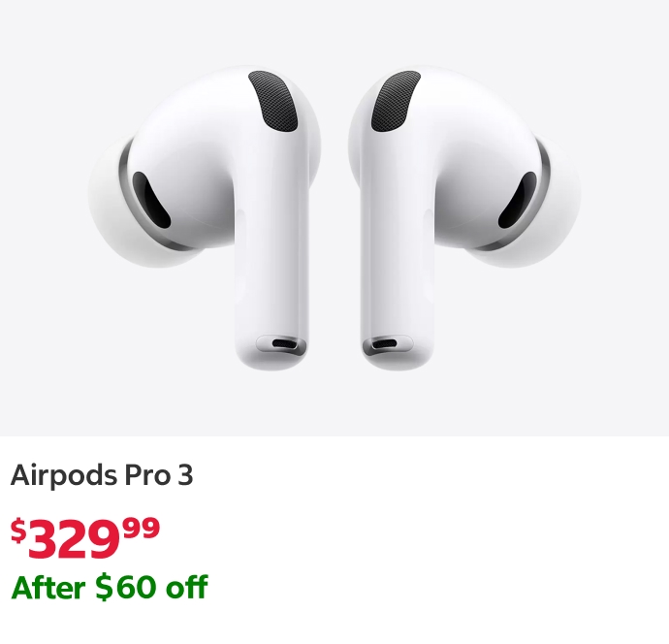Click the $60 amount in discount text
Screen dimensions: 669x644
point(124,587)
